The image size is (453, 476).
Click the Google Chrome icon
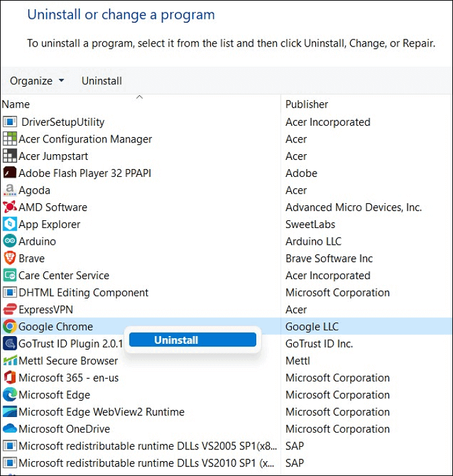pyautogui.click(x=10, y=326)
